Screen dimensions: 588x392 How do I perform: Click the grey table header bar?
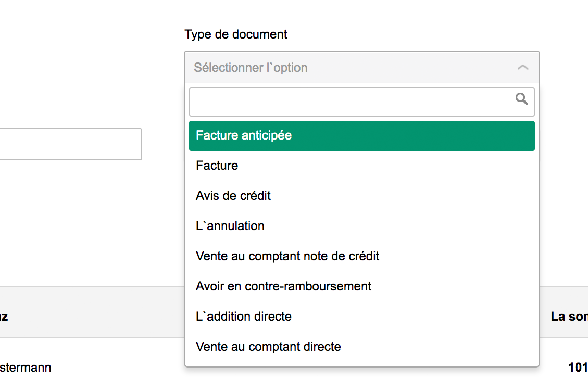[x=94, y=312]
